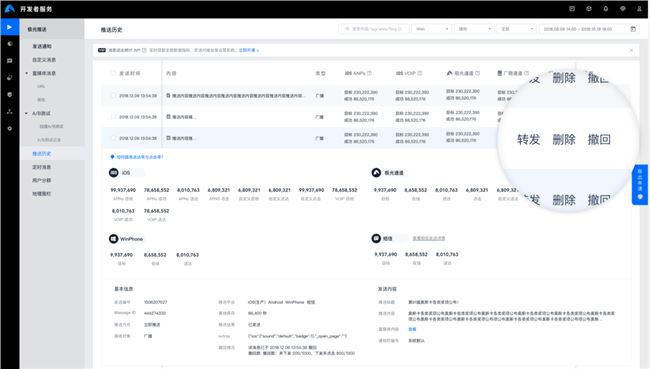The width and height of the screenshot is (650, 369).
Task: Click the calendar icon beside the date range
Action: (633, 29)
